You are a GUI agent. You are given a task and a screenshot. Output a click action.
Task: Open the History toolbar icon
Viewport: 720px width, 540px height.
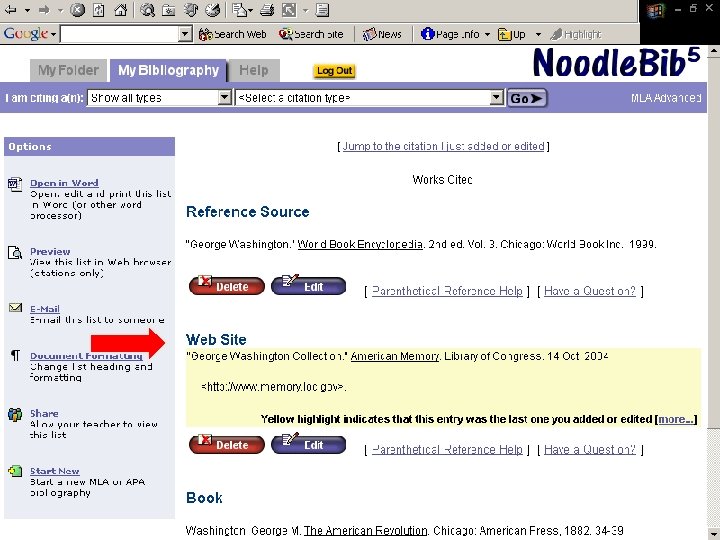coord(212,9)
